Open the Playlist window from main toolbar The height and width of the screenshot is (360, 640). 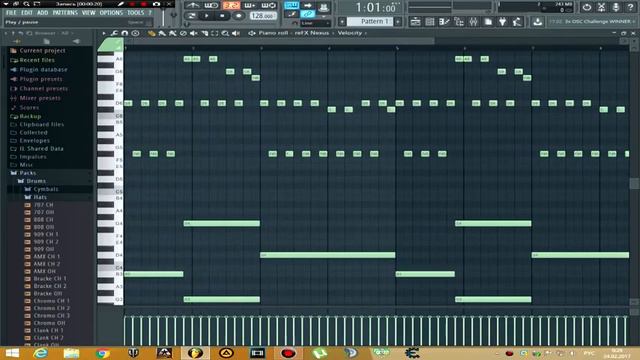click(416, 21)
